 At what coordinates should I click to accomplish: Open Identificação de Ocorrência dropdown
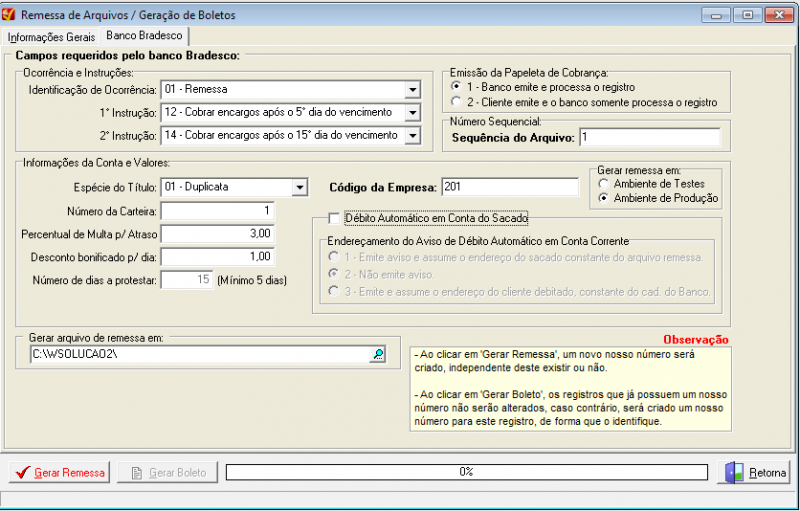[x=413, y=90]
